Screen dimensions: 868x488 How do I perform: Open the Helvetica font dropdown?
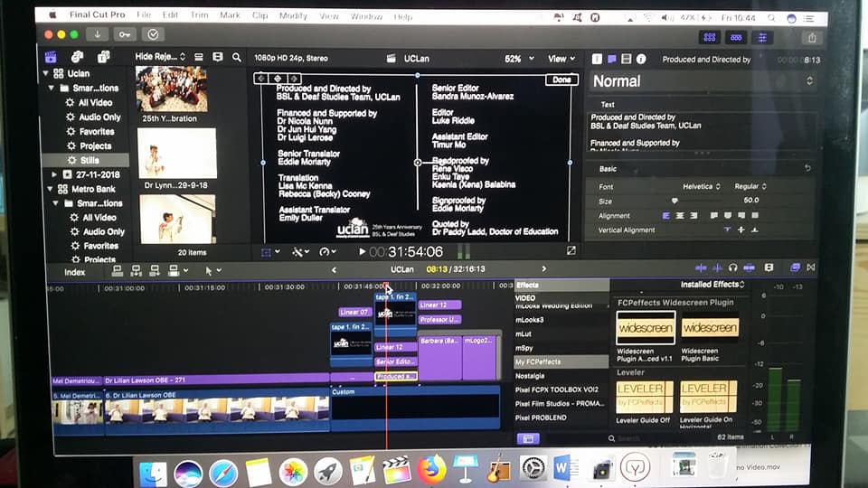point(701,187)
